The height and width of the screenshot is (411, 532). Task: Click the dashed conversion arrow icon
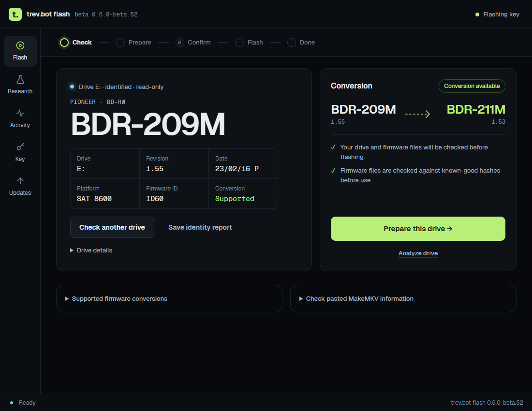pos(418,114)
